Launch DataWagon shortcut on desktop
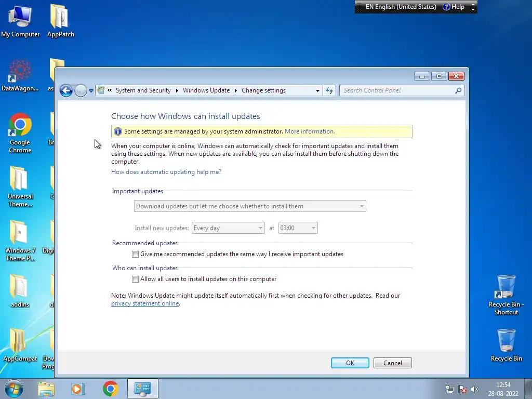532x399 pixels. pyautogui.click(x=20, y=75)
